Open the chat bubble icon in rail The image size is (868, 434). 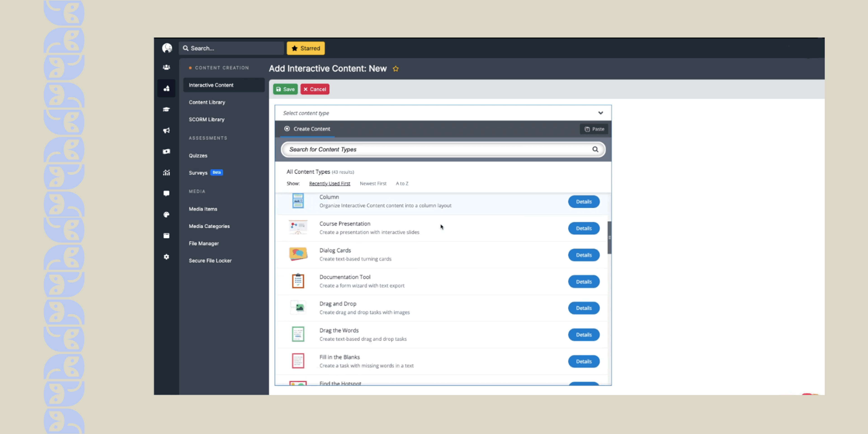(x=166, y=193)
